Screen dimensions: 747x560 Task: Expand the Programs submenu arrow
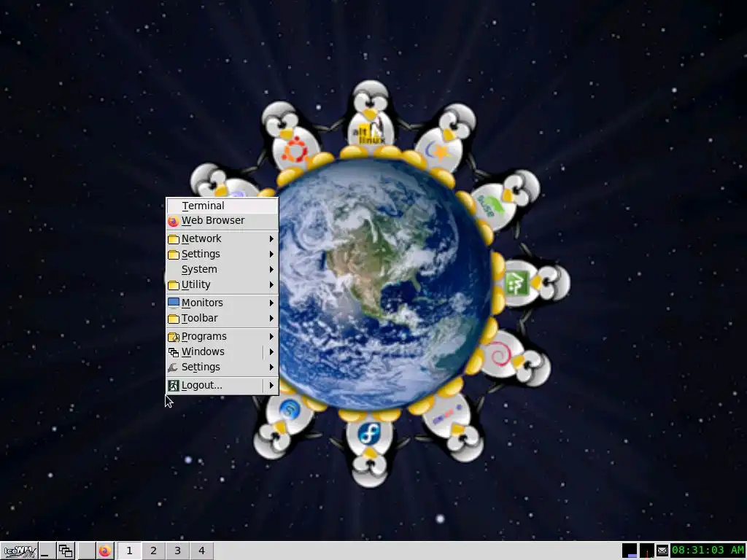pos(271,337)
